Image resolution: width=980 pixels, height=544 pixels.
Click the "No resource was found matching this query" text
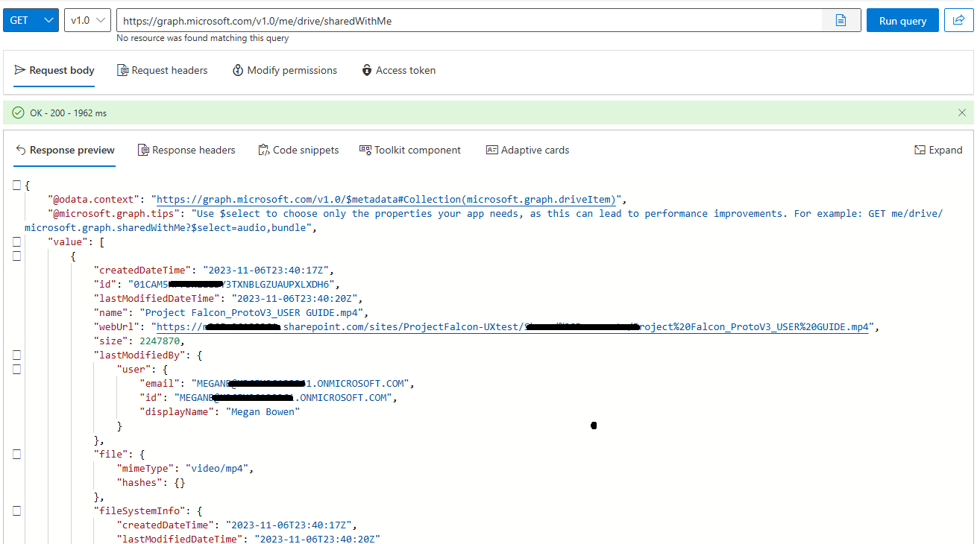click(203, 38)
